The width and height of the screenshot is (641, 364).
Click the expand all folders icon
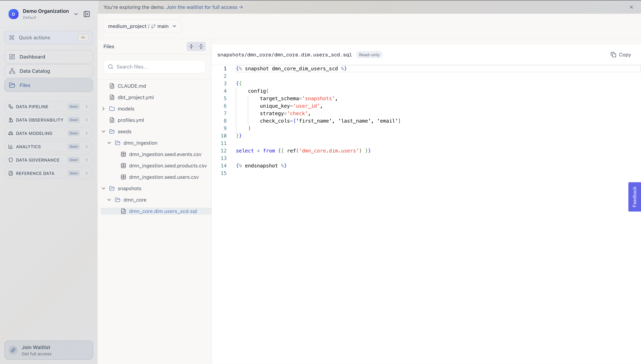[201, 46]
